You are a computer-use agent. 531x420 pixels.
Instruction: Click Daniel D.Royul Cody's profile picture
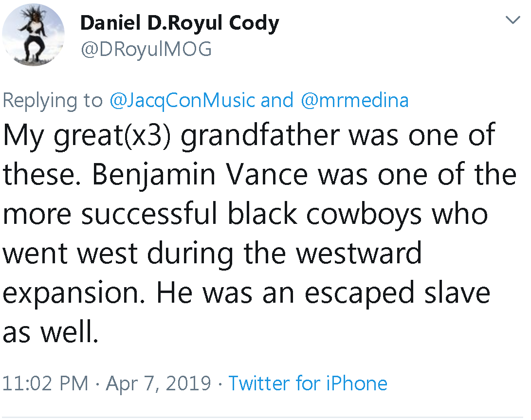[x=33, y=34]
